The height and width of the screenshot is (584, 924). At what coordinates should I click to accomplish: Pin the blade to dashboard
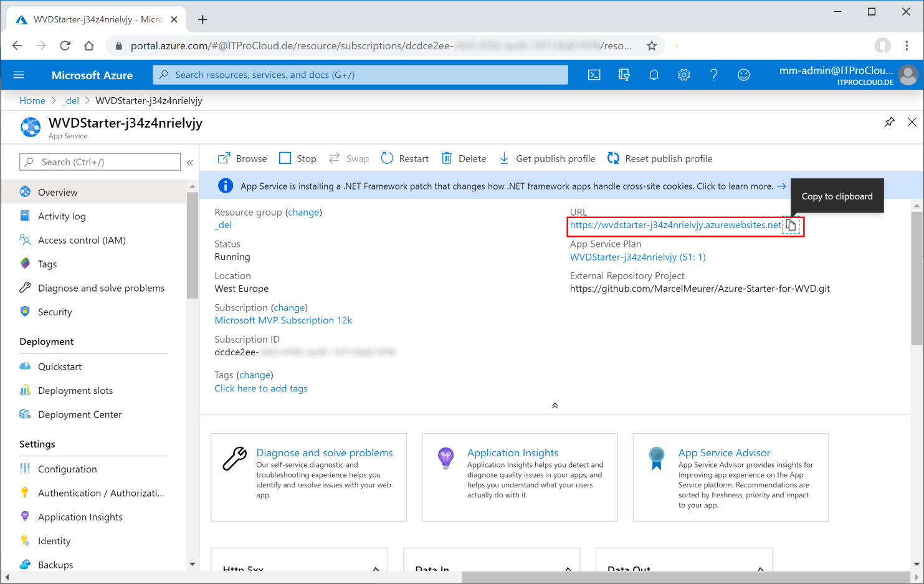[x=889, y=122]
